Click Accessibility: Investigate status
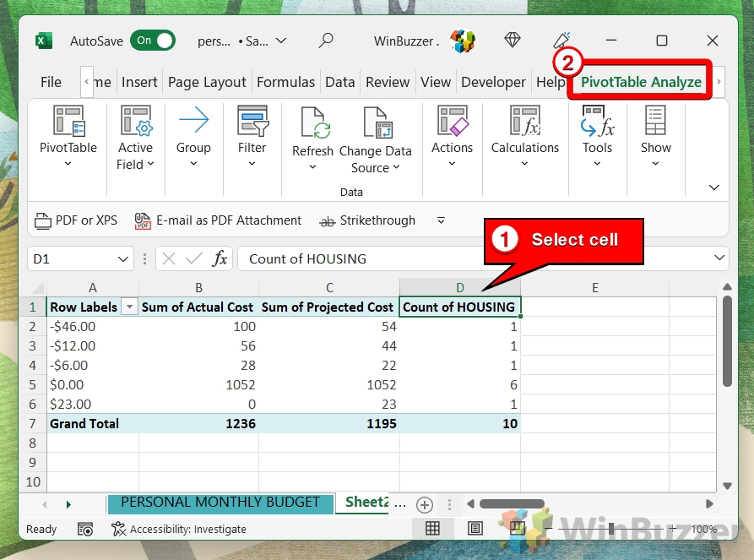This screenshot has width=754, height=560. tap(179, 530)
